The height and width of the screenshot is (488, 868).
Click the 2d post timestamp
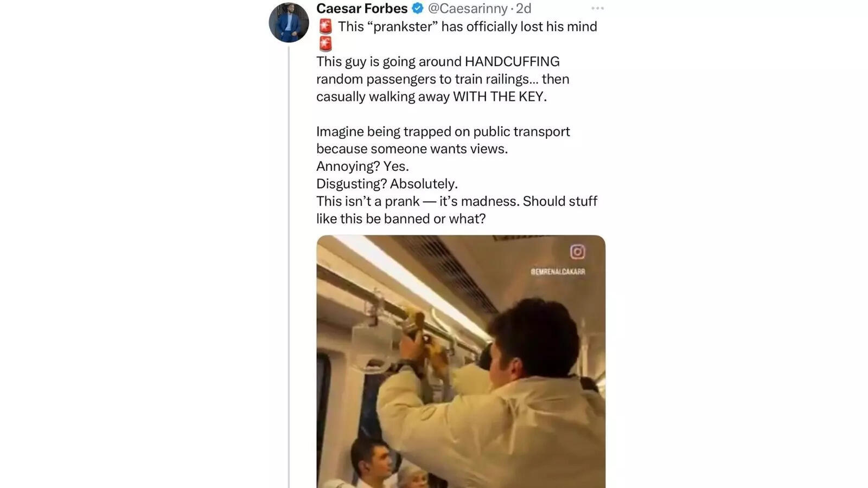point(524,9)
